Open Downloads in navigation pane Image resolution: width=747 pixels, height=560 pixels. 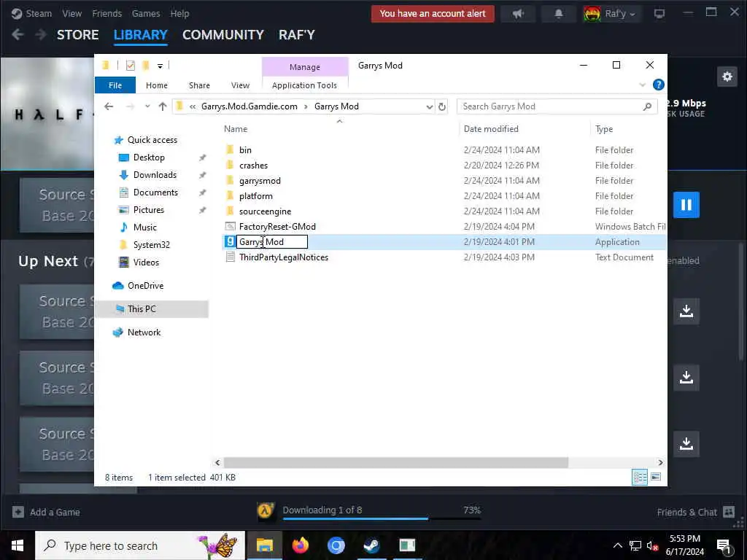[155, 175]
